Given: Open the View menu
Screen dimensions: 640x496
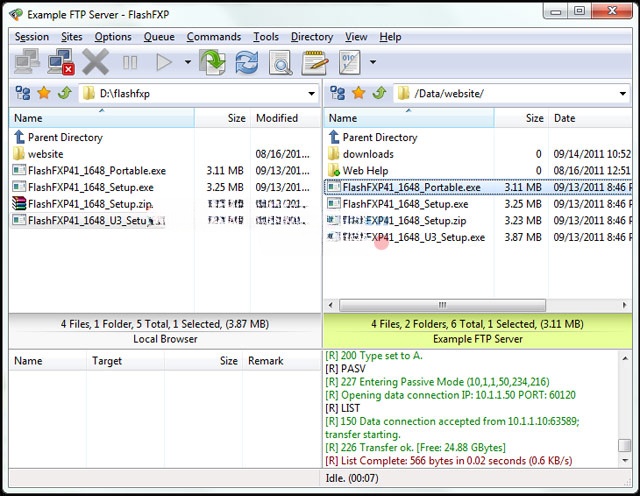Looking at the screenshot, I should 356,37.
